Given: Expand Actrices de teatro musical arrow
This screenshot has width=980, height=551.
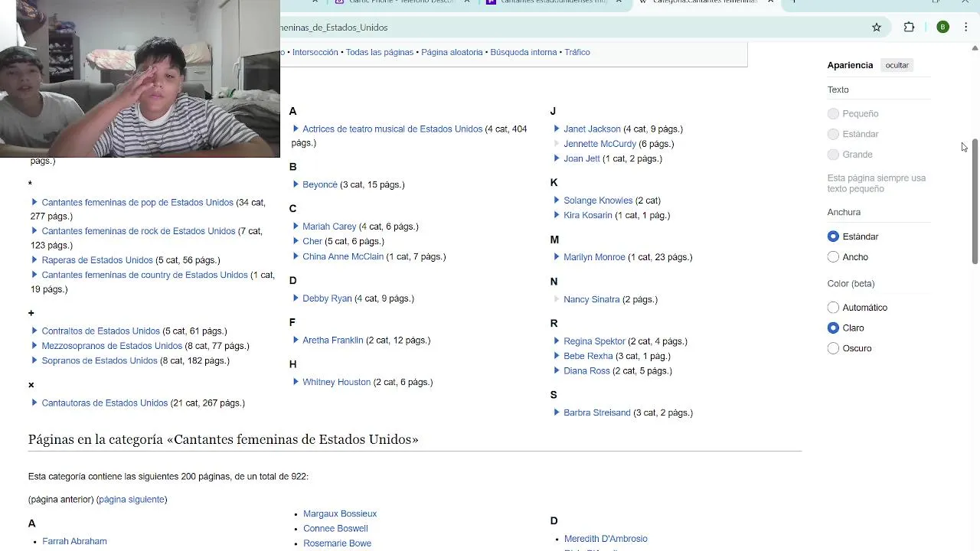Looking at the screenshot, I should click(x=296, y=129).
